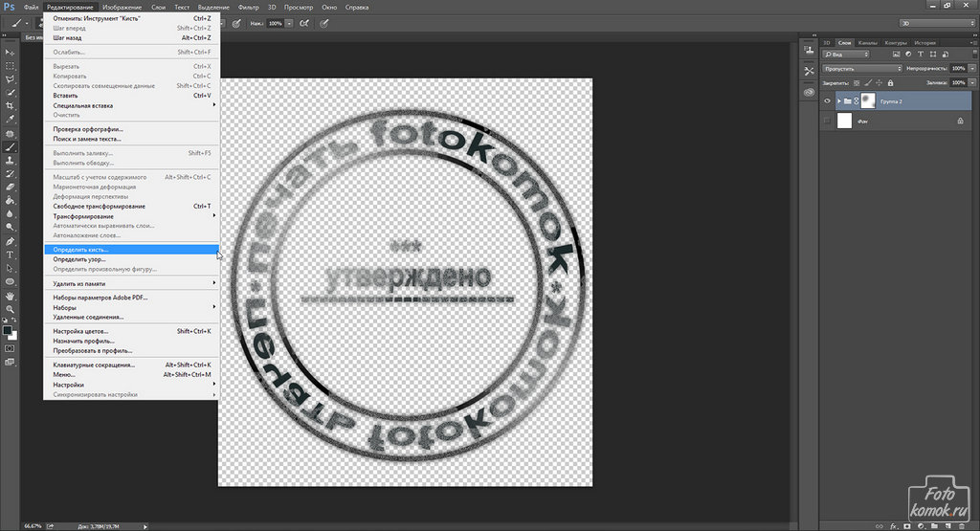The image size is (980, 531).
Task: Select the Brush tool in the toolbox
Action: tap(10, 147)
